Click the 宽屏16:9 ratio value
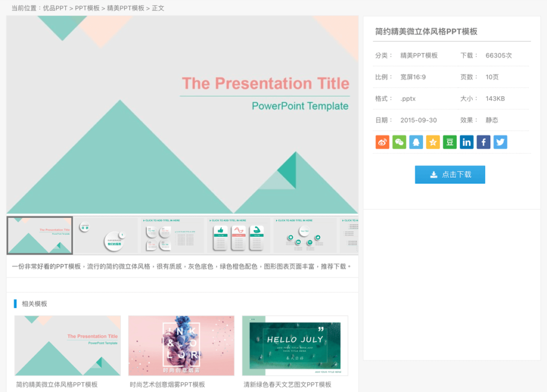This screenshot has height=392, width=547. [x=413, y=77]
